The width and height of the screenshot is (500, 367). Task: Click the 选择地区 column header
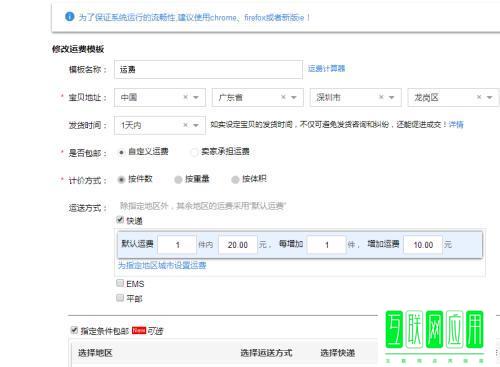(x=95, y=353)
